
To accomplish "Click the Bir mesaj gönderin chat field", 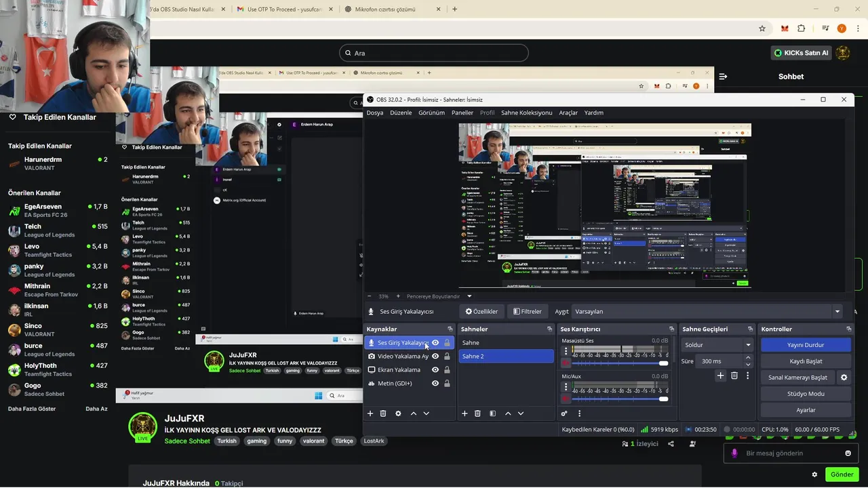I will pyautogui.click(x=790, y=453).
